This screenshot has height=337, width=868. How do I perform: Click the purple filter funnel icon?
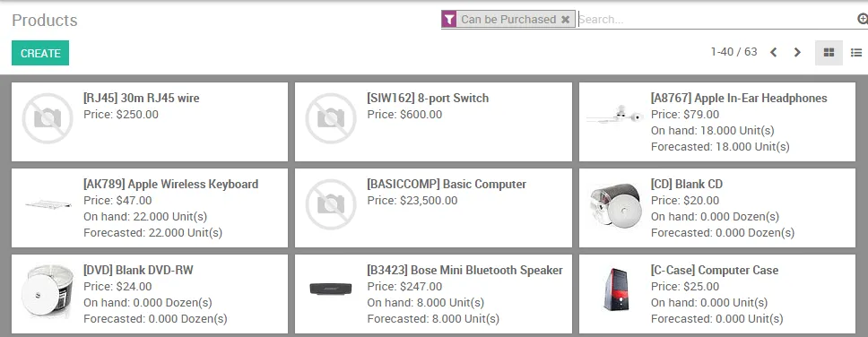pyautogui.click(x=449, y=20)
